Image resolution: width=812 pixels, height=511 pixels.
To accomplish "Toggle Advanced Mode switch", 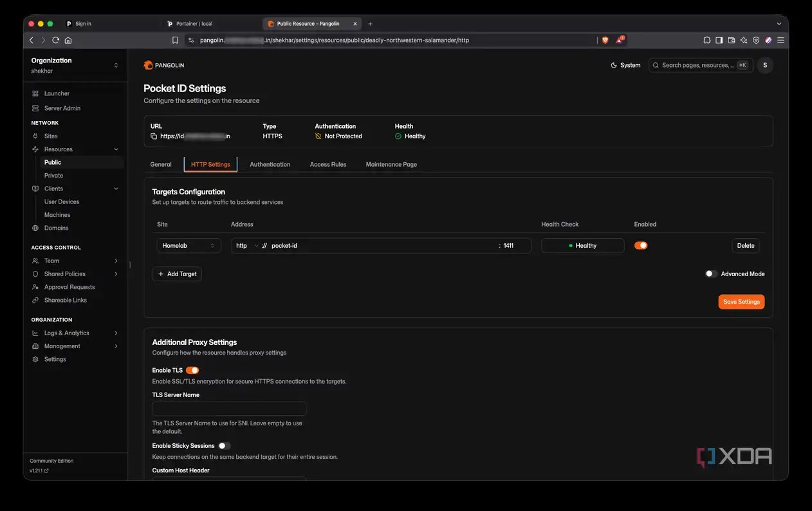I will pos(711,274).
